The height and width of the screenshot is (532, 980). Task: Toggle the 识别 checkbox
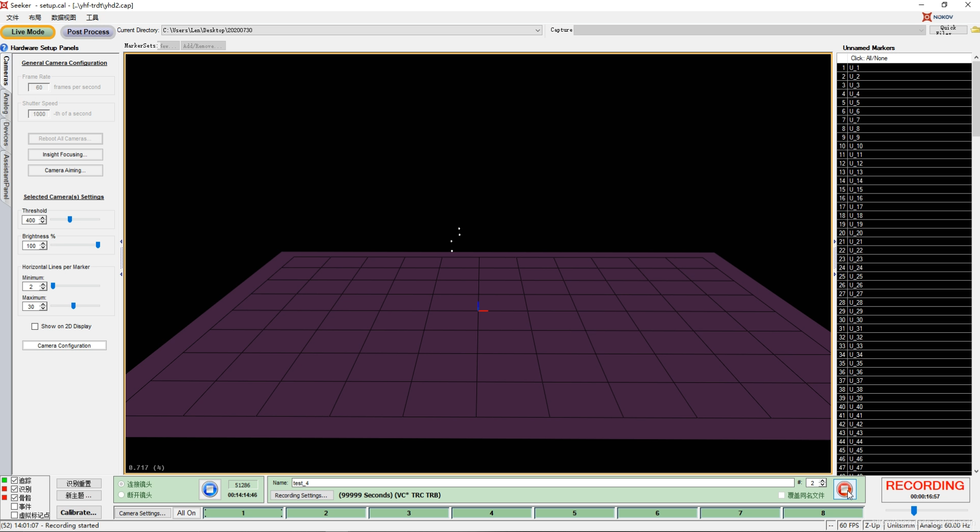[14, 489]
